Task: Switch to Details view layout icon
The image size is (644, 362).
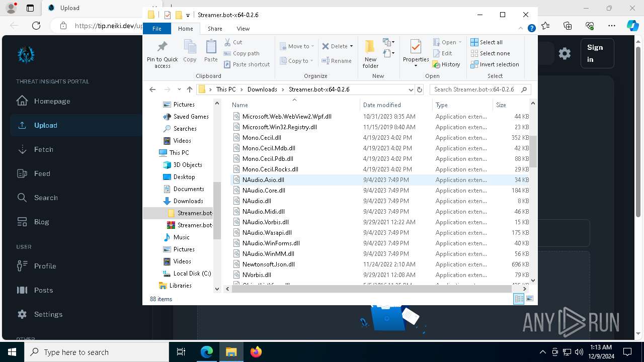Action: [x=519, y=299]
